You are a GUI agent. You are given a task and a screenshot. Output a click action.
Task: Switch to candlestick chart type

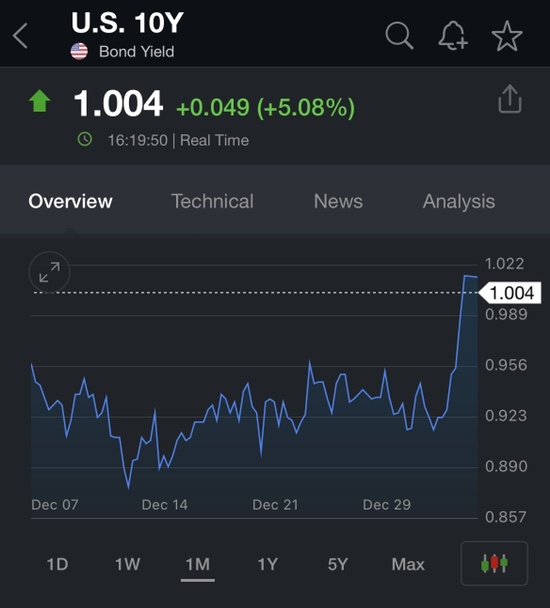coord(494,563)
